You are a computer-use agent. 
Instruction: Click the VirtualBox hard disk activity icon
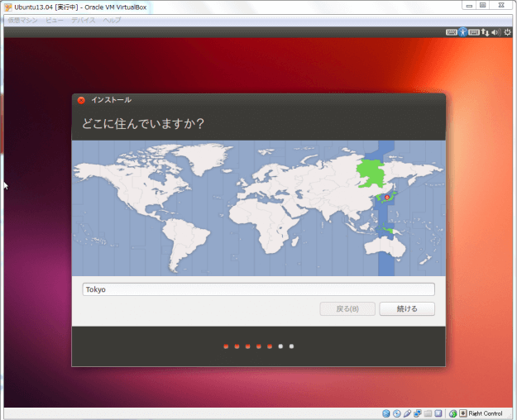pos(386,413)
